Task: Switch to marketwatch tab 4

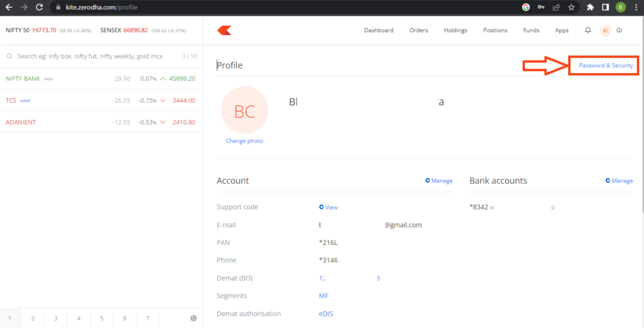Action: (x=79, y=318)
